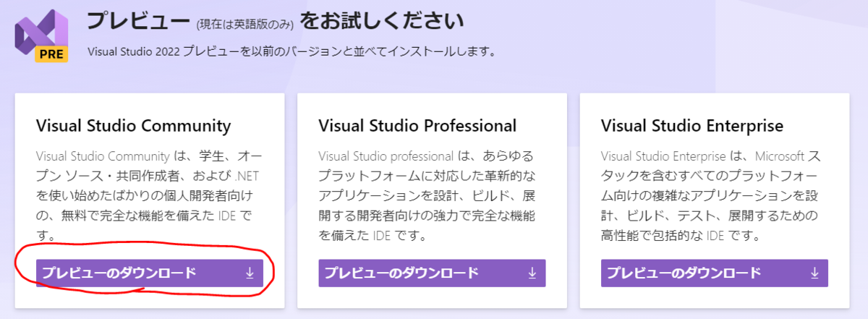Click the Community edition description paragraph
The image size is (868, 319).
tap(148, 196)
